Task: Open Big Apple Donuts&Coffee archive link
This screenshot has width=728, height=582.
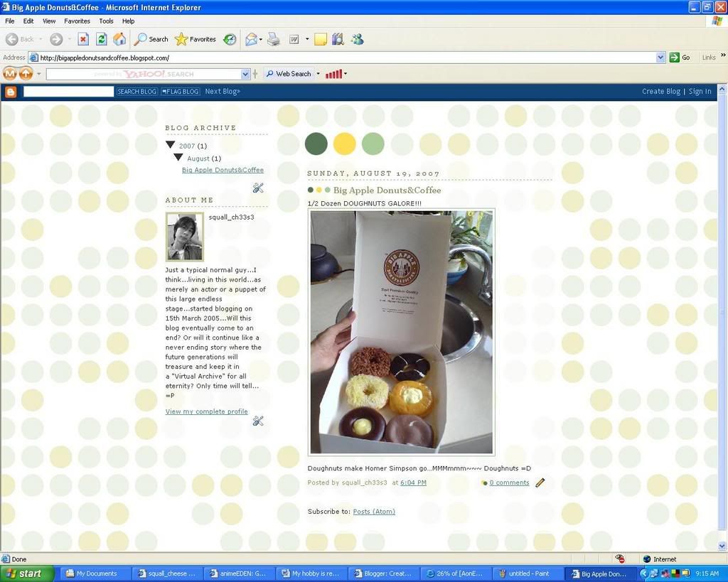Action: [223, 170]
